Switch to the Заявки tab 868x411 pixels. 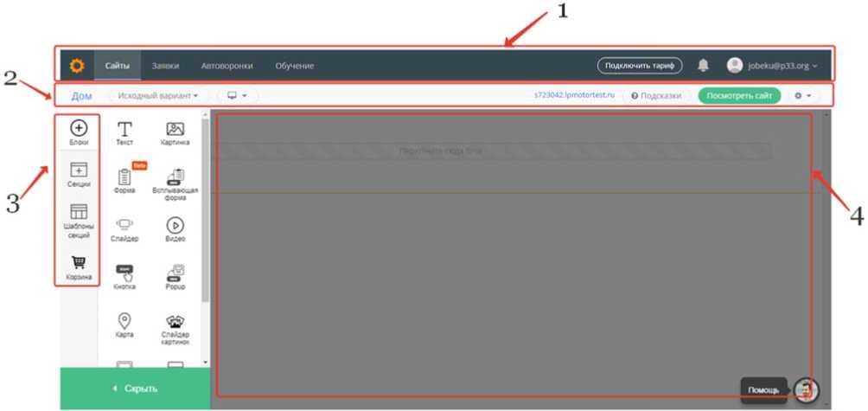pos(165,66)
